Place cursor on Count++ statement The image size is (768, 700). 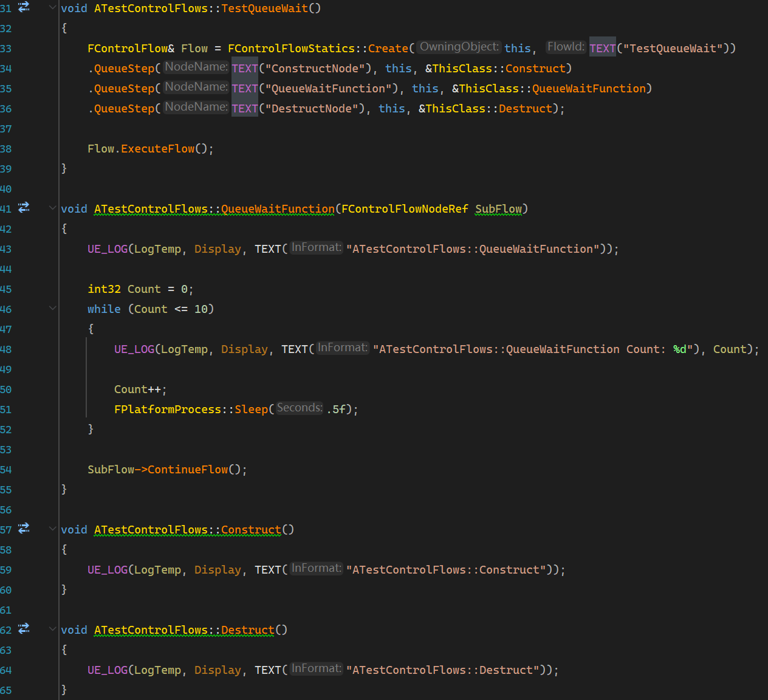tap(140, 389)
